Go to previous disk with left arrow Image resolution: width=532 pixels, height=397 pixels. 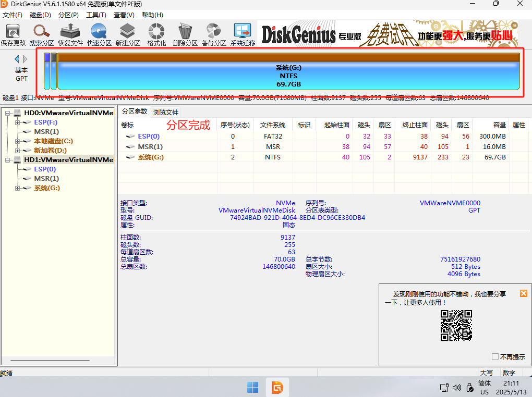pyautogui.click(x=17, y=59)
